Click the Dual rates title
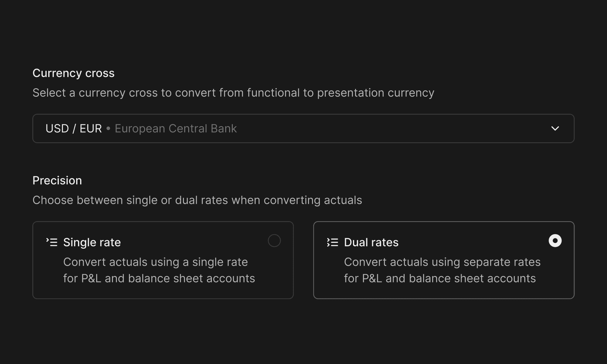Screen dimensions: 607x364 [x=371, y=242]
